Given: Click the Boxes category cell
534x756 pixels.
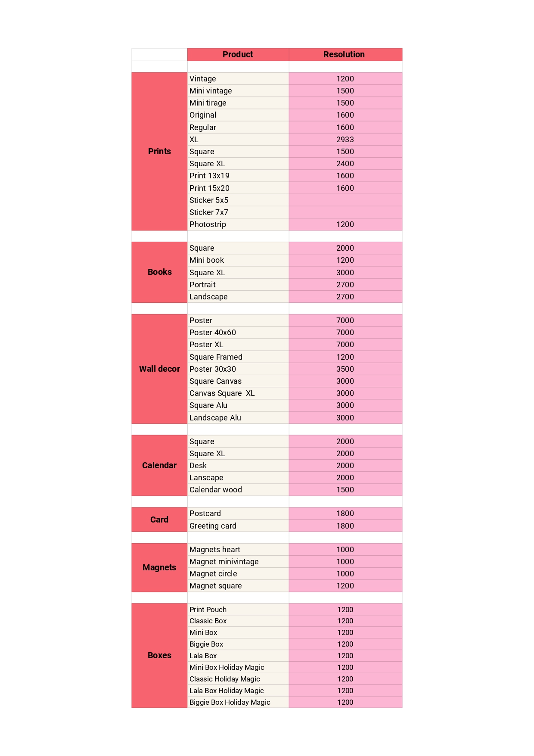Looking at the screenshot, I should 159,655.
